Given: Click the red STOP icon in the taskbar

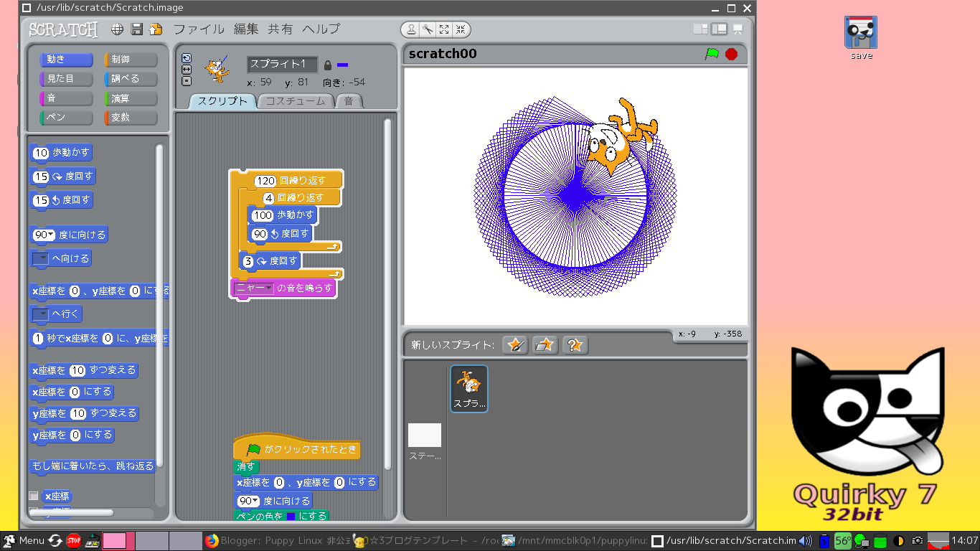Looking at the screenshot, I should point(73,540).
